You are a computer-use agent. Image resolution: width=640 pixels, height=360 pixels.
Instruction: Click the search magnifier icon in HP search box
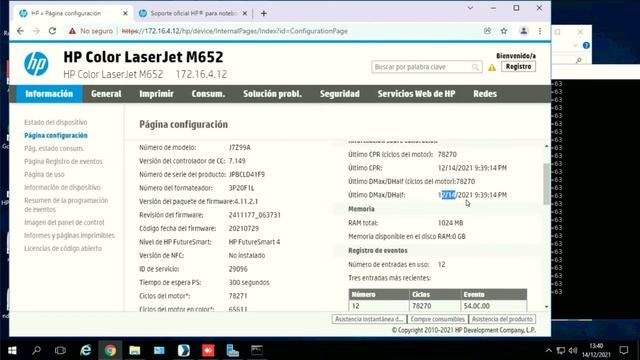[x=475, y=67]
